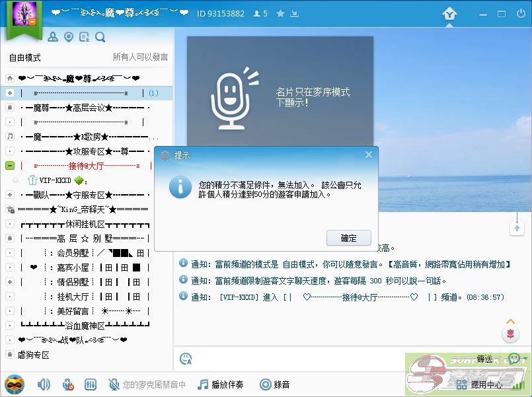Close the 提示 dialog with its X
The image size is (532, 397).
tap(369, 155)
